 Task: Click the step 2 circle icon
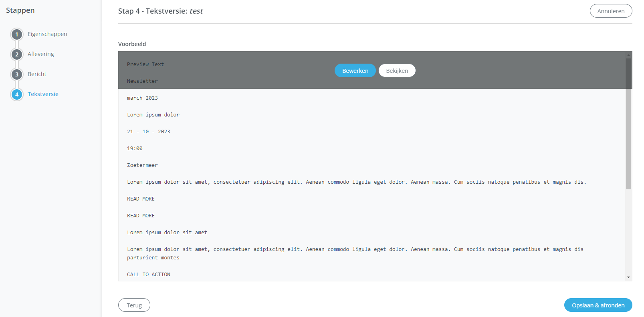point(17,54)
